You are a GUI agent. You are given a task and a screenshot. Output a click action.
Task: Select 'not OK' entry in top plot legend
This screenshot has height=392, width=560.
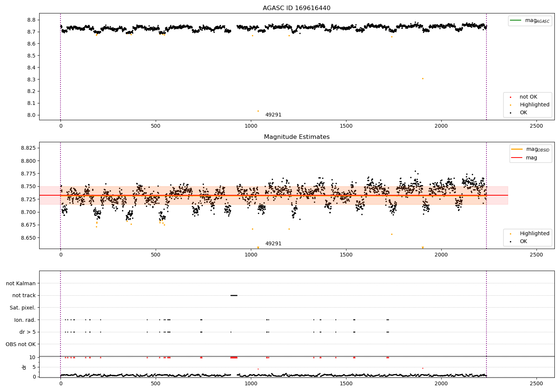[528, 97]
